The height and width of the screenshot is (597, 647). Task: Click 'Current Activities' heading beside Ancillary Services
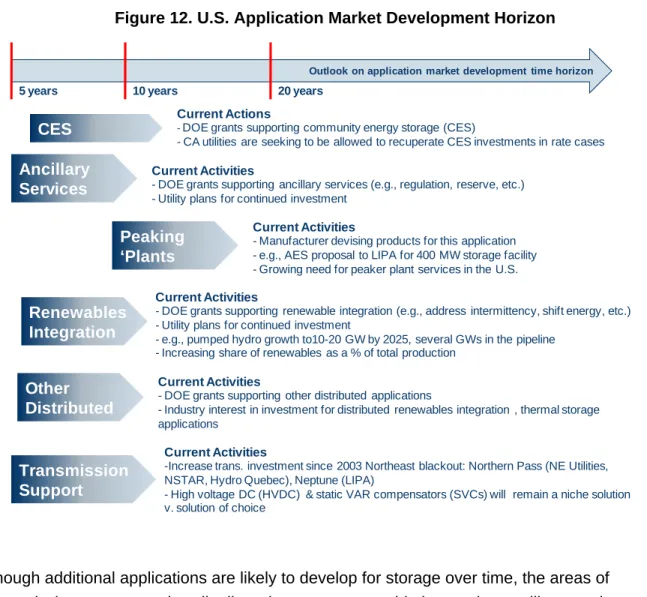[x=203, y=171]
